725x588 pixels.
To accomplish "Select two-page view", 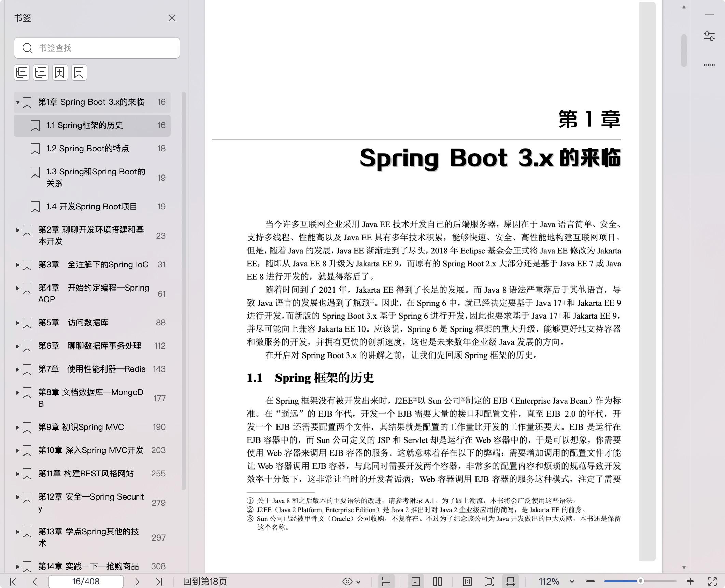I will click(x=438, y=582).
